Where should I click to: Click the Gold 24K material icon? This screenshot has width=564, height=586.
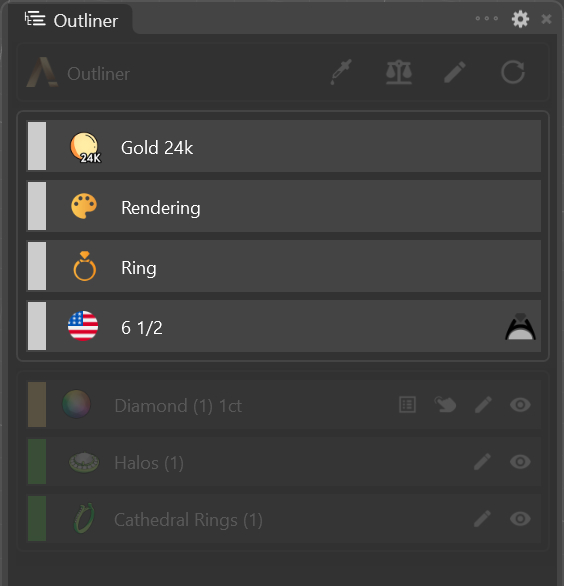point(85,147)
